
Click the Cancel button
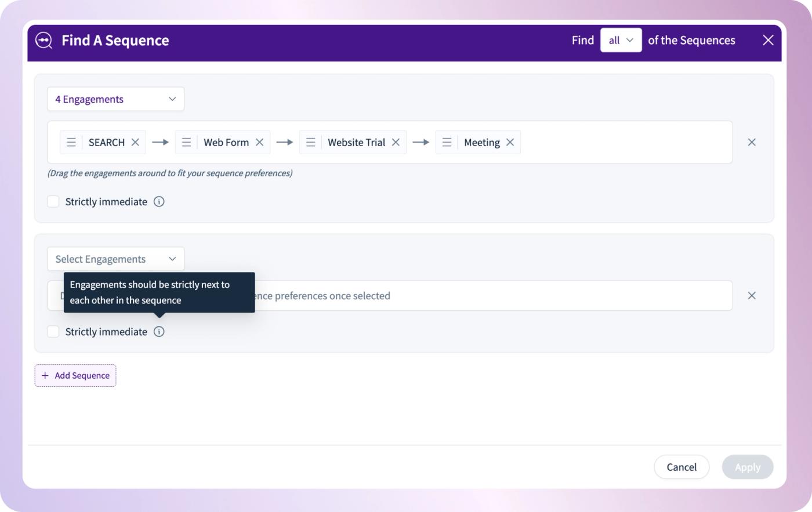pos(681,467)
